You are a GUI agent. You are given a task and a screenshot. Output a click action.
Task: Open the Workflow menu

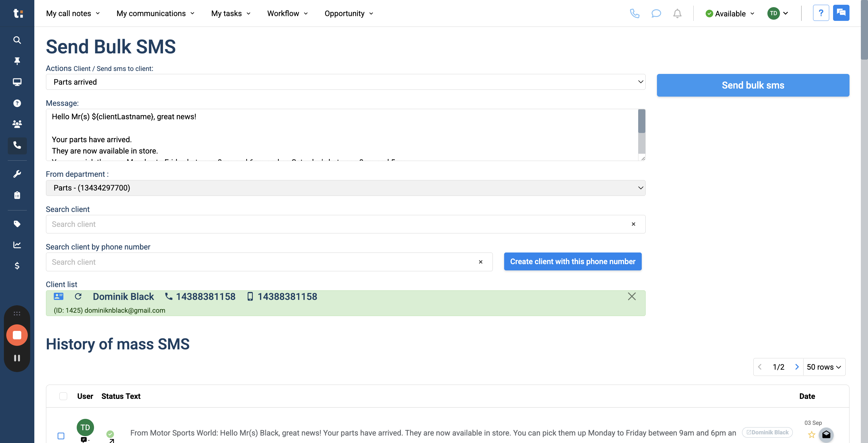[x=287, y=13]
